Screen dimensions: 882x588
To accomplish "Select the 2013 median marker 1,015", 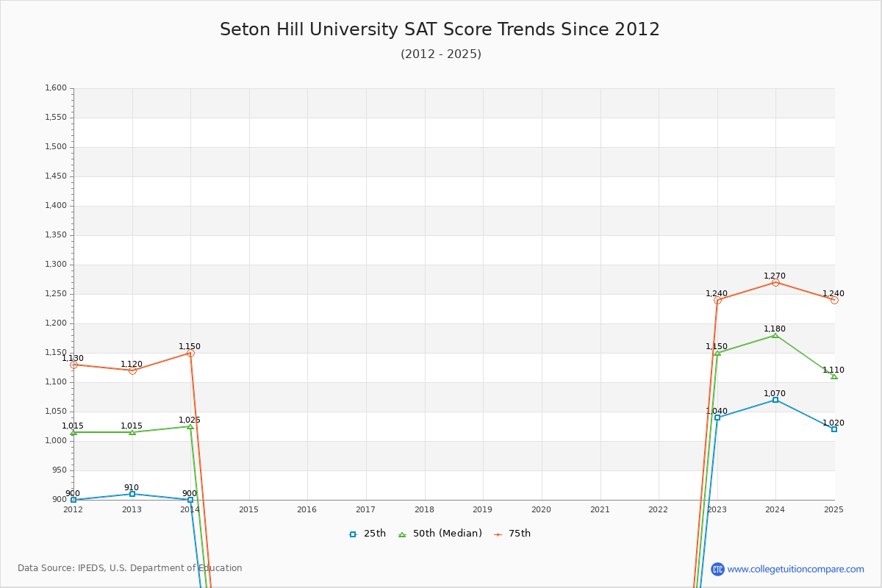I will point(132,432).
